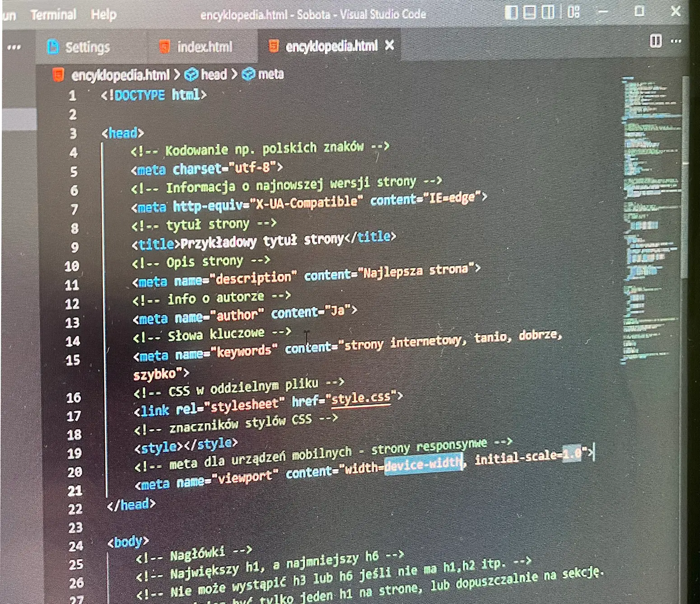The width and height of the screenshot is (700, 604).
Task: Click the HTML file icon in the breadcrumb bar
Action: (58, 75)
